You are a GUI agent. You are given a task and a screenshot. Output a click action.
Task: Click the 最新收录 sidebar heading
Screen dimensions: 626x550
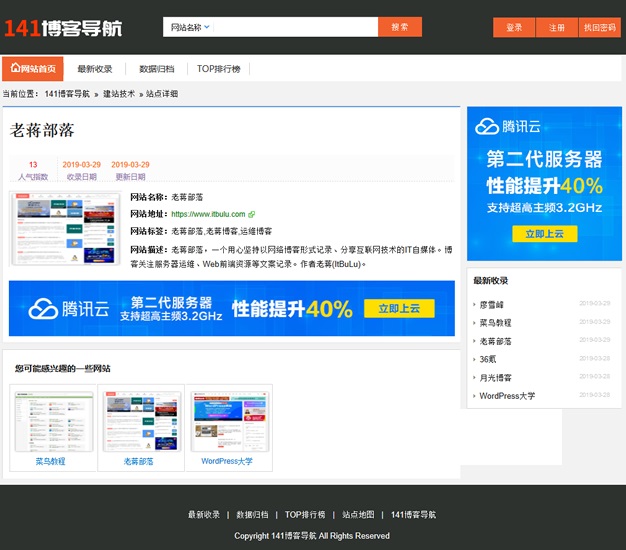click(x=491, y=281)
